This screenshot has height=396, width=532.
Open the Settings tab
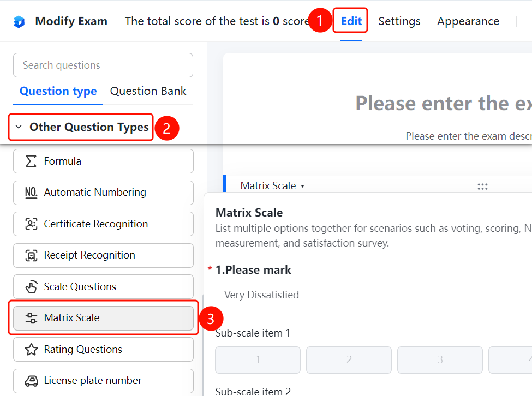(399, 21)
